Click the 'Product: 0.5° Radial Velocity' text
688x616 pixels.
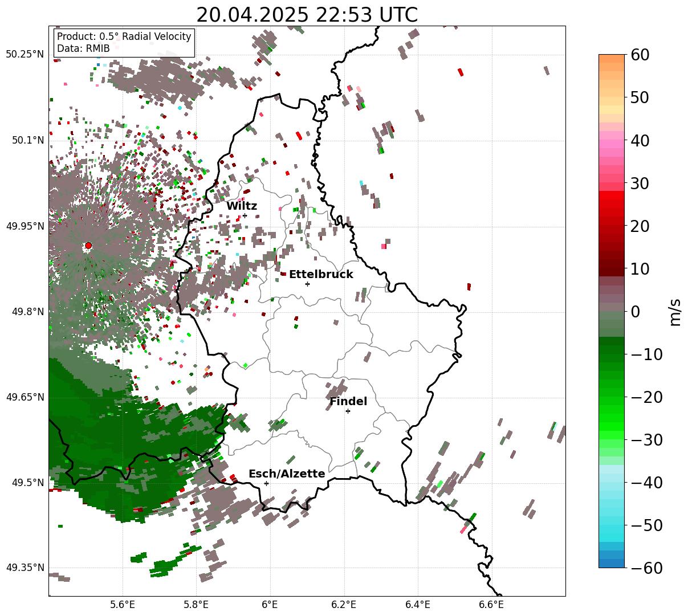[x=124, y=36]
